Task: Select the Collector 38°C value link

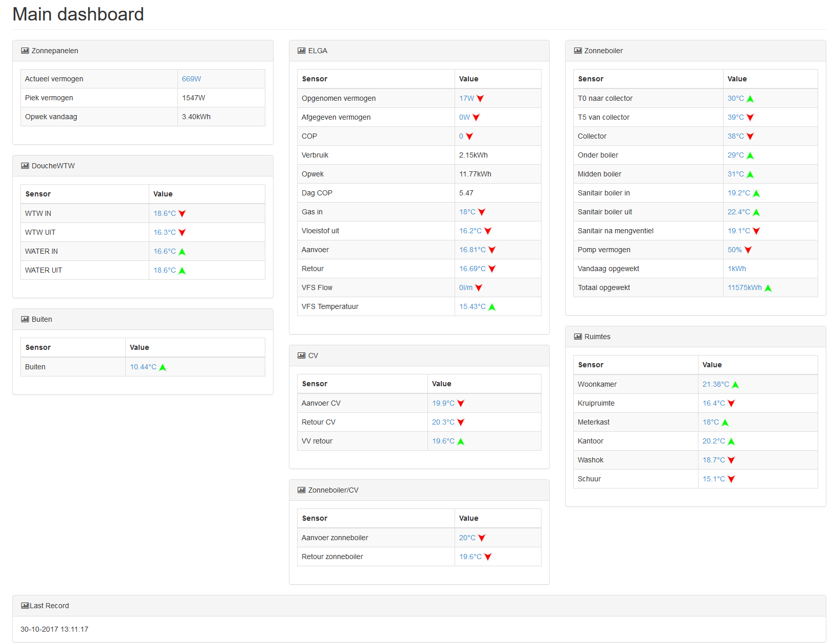Action: (735, 136)
